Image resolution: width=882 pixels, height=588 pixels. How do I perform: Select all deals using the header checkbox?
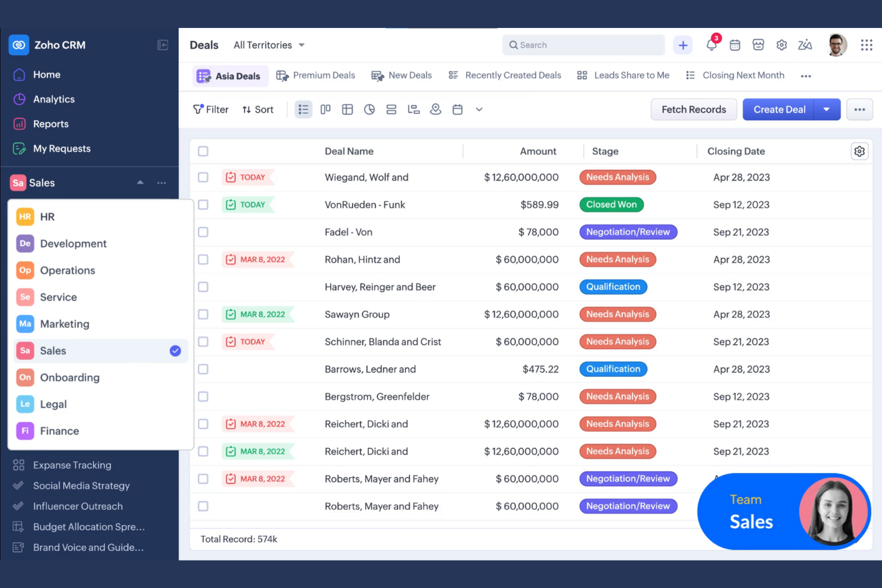pos(203,151)
